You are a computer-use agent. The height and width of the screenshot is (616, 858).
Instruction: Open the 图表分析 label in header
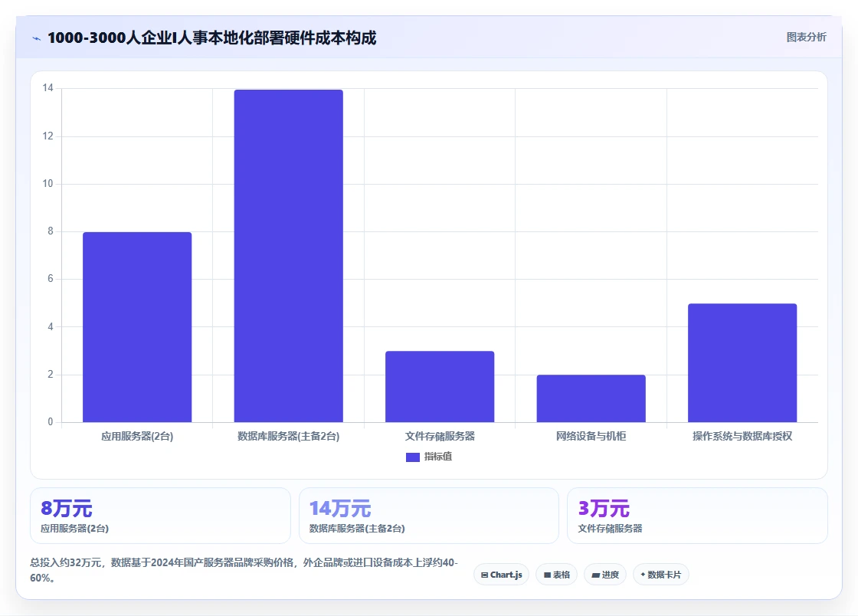click(x=806, y=38)
